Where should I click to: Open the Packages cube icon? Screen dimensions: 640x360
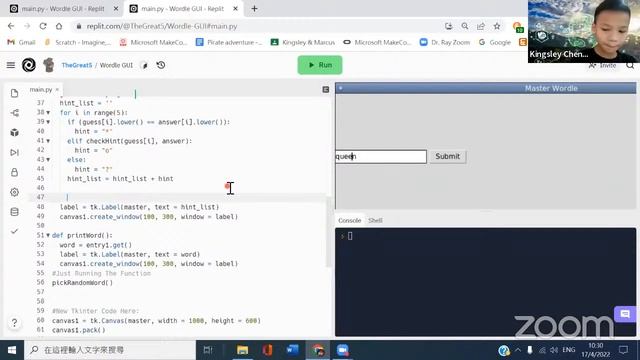tap(14, 132)
